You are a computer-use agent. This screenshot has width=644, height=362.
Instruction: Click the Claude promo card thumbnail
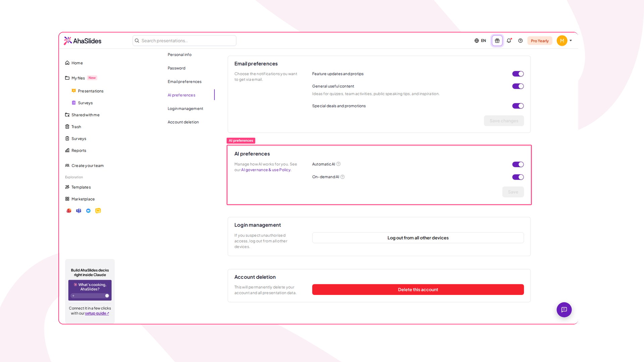[x=90, y=290]
